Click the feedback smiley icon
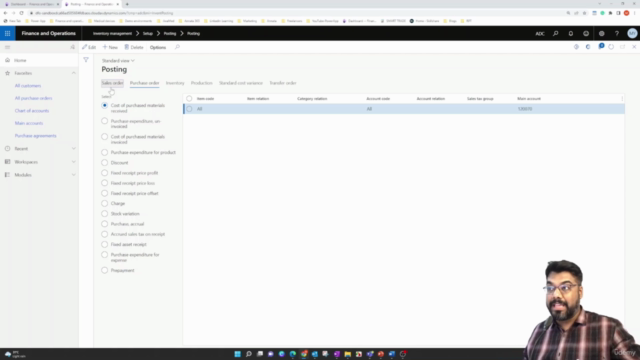The image size is (640, 360). [x=586, y=33]
